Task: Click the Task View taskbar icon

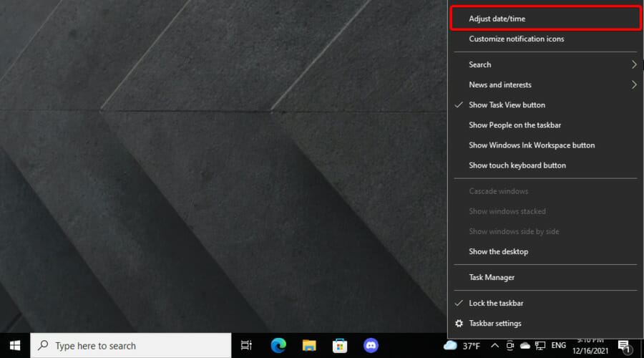Action: (x=246, y=346)
